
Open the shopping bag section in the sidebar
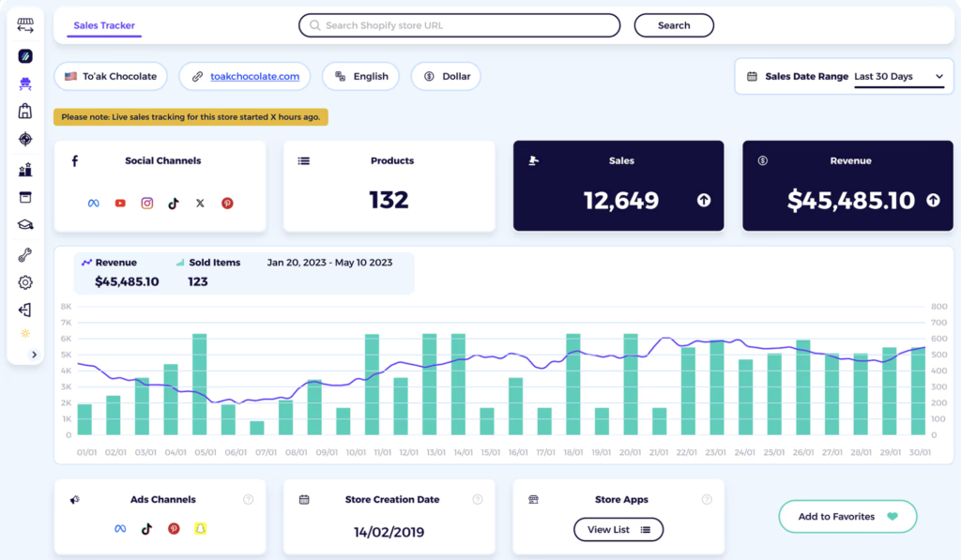click(25, 111)
